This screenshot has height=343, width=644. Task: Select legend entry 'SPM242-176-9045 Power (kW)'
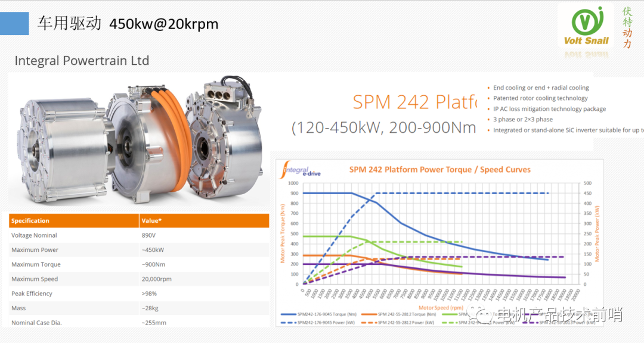pyautogui.click(x=318, y=323)
